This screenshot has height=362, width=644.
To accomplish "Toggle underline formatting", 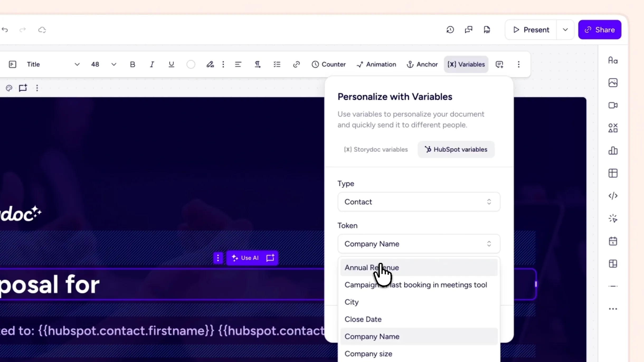I will tap(171, 64).
